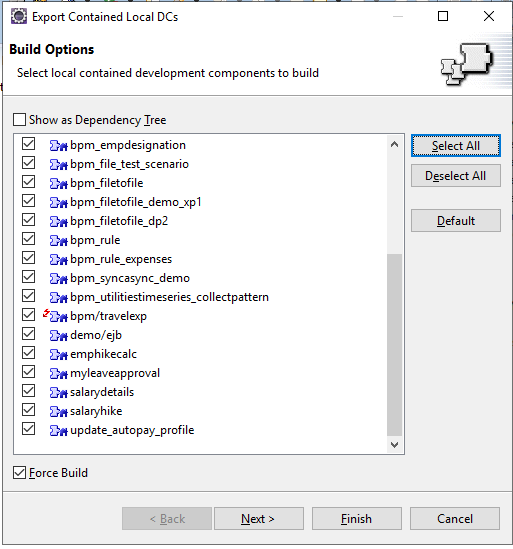Select the bpm_syncasync_demo list entry

pyautogui.click(x=130, y=278)
